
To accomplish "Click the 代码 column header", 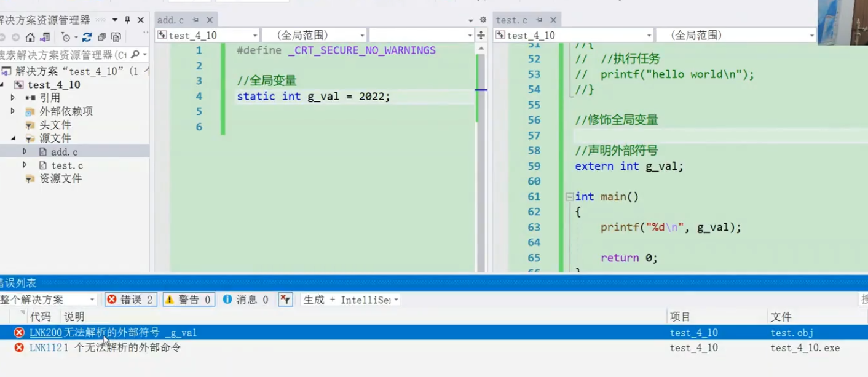I will (x=41, y=317).
